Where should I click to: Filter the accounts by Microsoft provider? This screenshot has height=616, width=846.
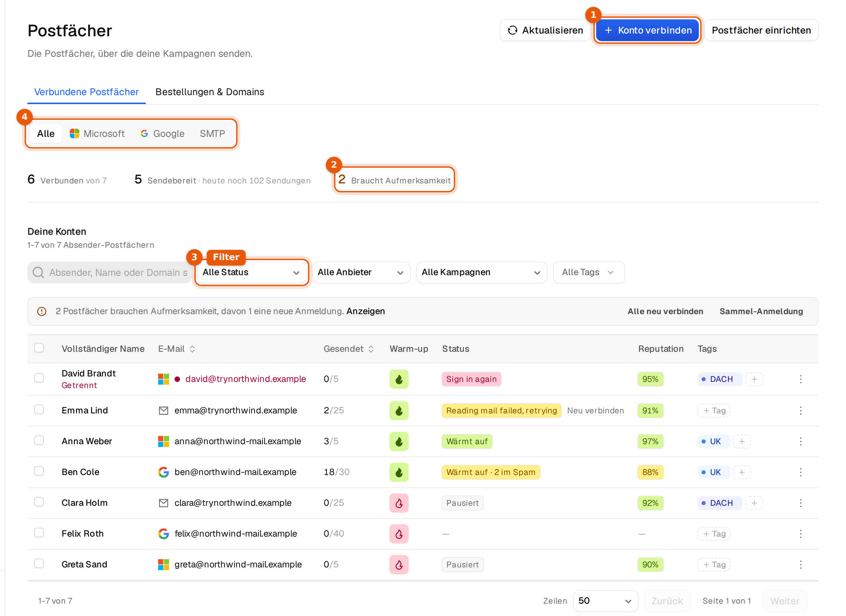click(97, 133)
